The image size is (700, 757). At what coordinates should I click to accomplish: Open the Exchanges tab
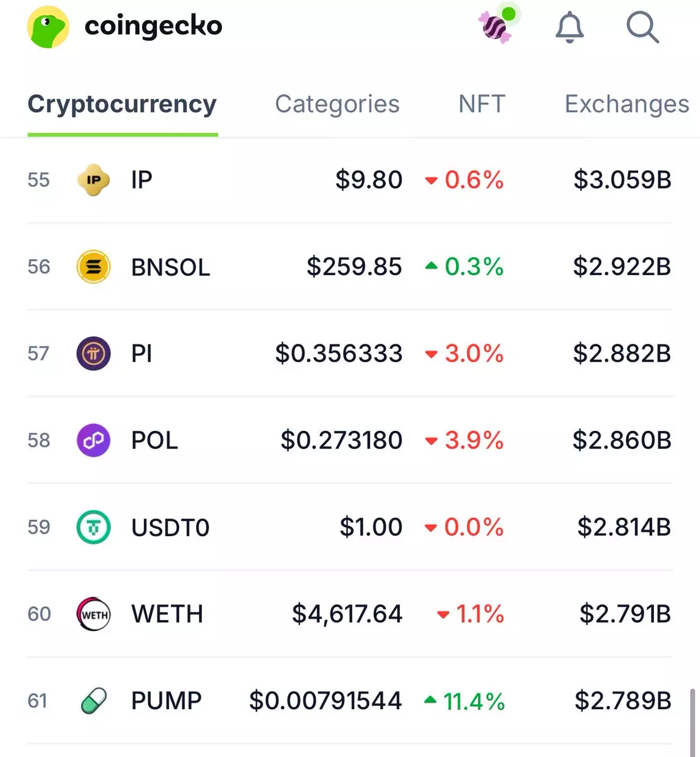[627, 104]
